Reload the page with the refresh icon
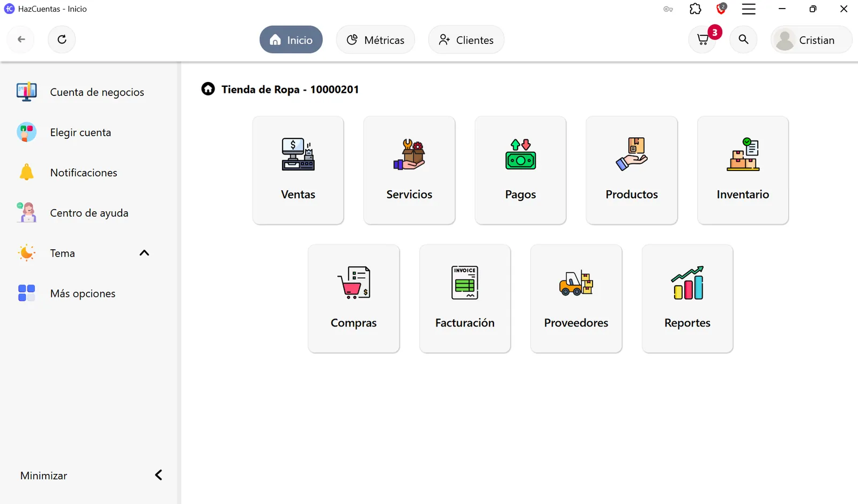This screenshot has height=504, width=858. coord(62,40)
